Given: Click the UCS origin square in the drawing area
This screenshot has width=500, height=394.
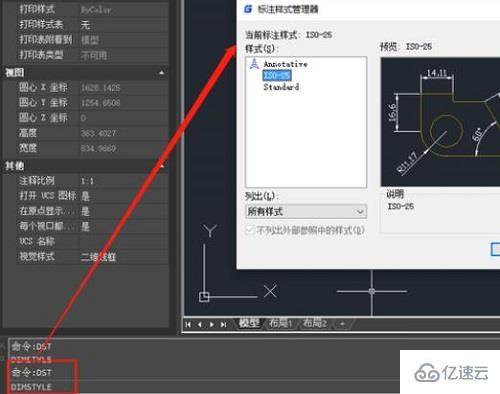Looking at the screenshot, I should [x=204, y=297].
